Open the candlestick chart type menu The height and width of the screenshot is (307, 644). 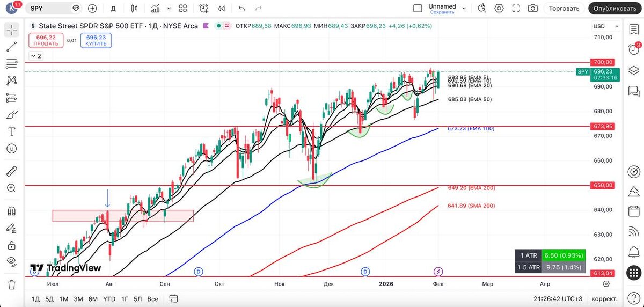click(x=134, y=8)
